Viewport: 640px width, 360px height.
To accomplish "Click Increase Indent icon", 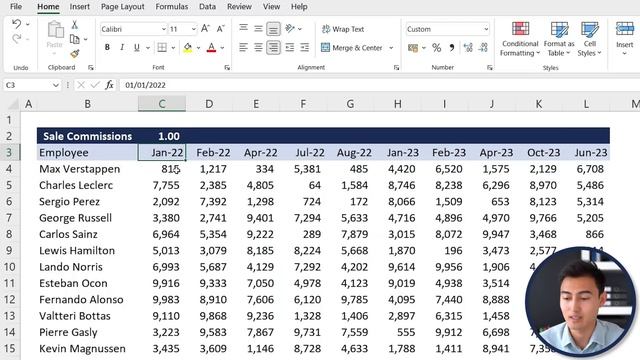I will tap(304, 47).
